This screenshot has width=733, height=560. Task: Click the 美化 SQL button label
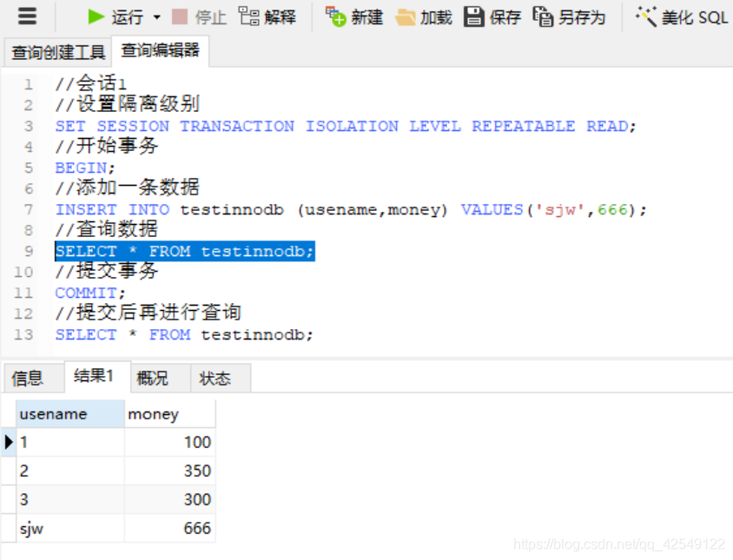coord(695,17)
